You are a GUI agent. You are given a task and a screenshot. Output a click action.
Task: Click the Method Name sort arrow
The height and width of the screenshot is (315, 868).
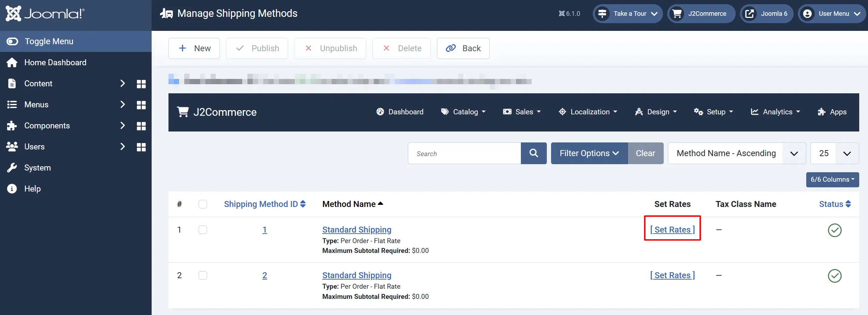[380, 204]
